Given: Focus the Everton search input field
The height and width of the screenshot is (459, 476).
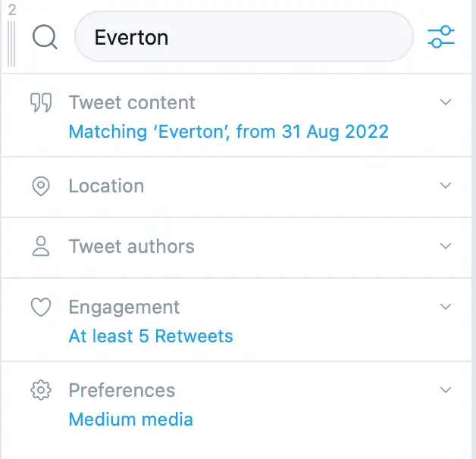Looking at the screenshot, I should click(243, 36).
